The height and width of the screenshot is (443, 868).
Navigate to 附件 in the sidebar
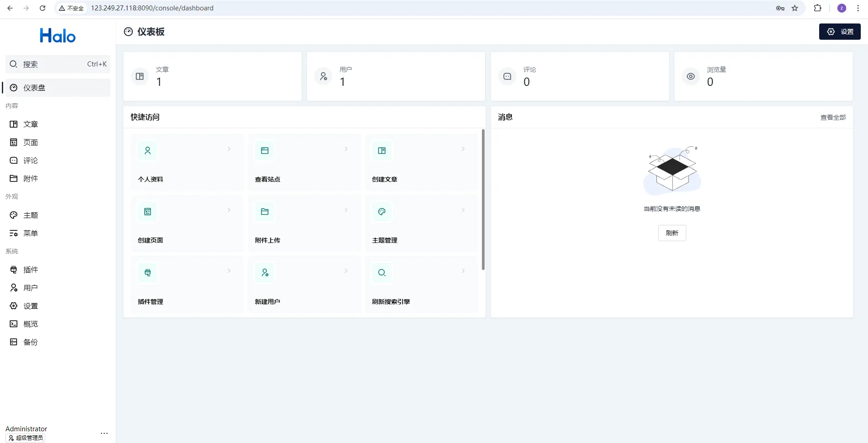click(x=57, y=178)
